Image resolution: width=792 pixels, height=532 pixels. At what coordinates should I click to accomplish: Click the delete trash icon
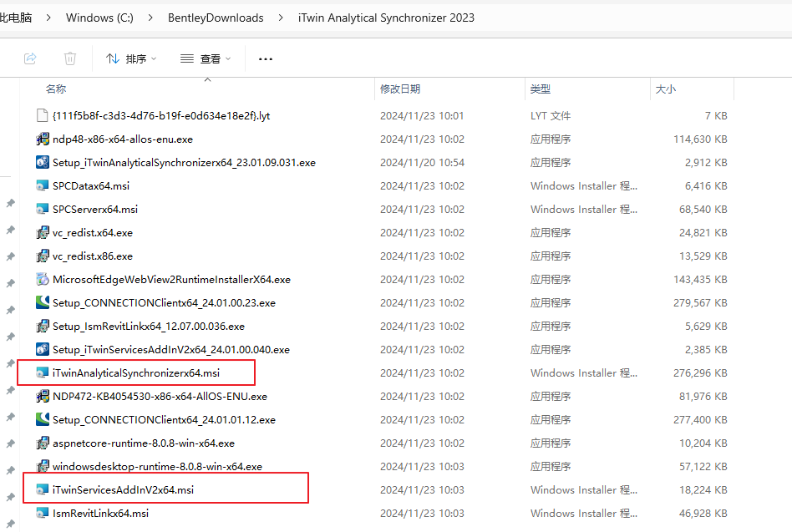point(70,58)
